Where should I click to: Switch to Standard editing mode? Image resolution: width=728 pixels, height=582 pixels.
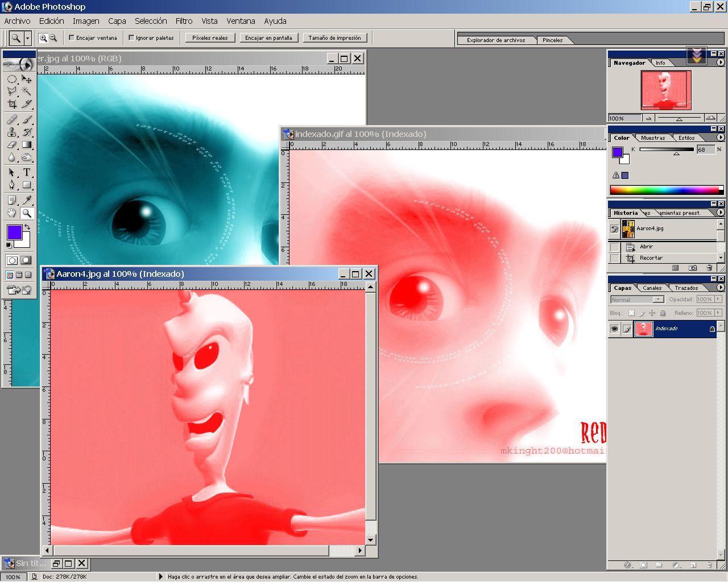(12, 260)
